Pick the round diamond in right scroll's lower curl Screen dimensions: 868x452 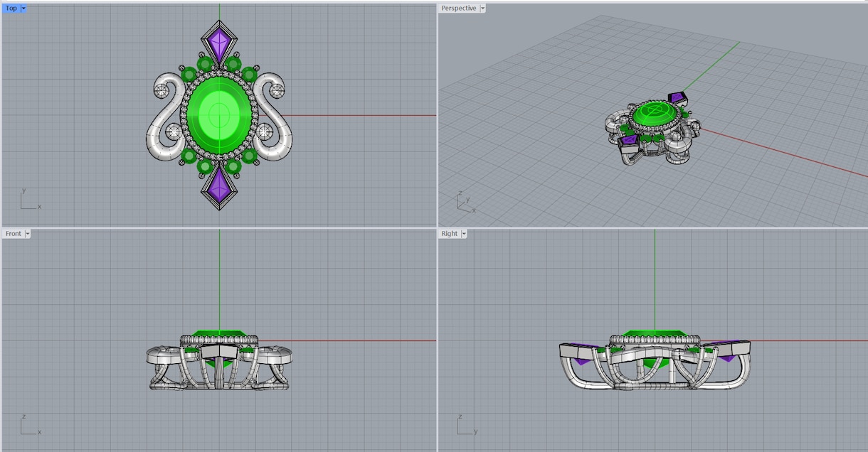265,132
